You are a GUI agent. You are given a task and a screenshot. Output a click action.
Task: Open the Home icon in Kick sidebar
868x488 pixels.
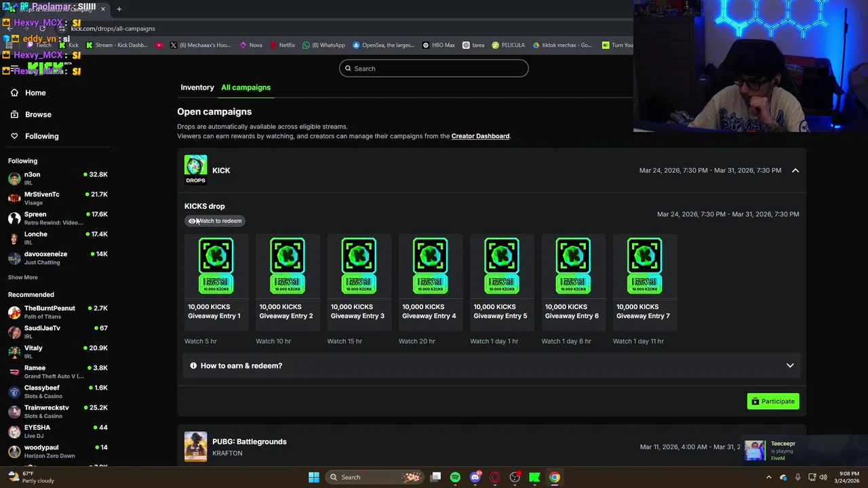coord(14,93)
